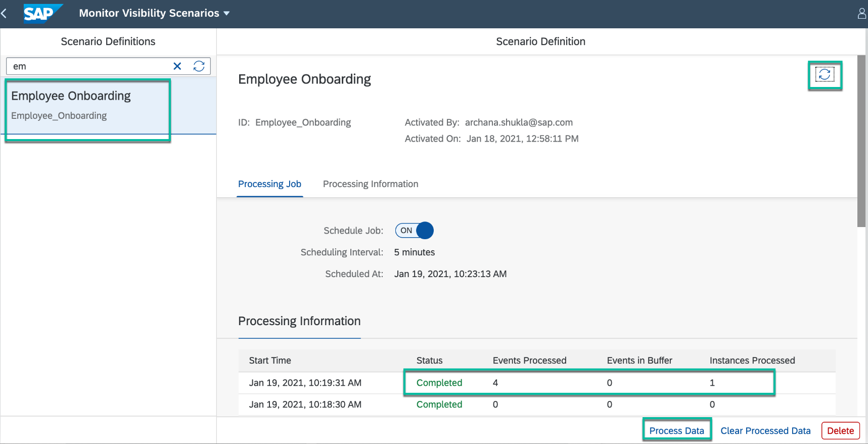Toggle the Schedule Job switch
This screenshot has height=444, width=868.
[x=414, y=231]
